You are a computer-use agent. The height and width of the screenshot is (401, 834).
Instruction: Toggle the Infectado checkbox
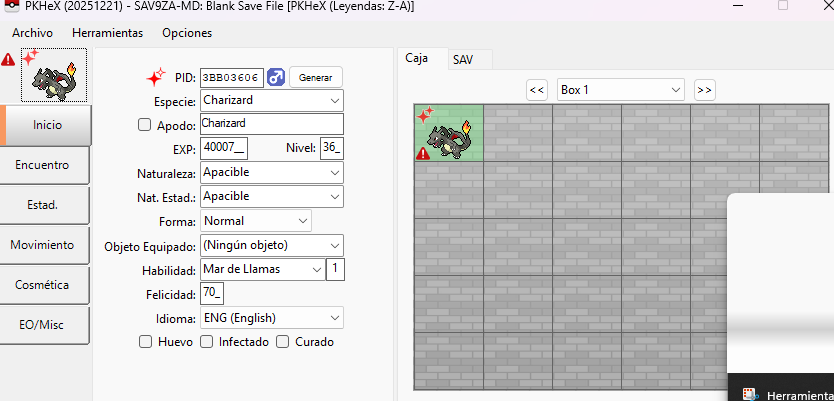click(207, 342)
